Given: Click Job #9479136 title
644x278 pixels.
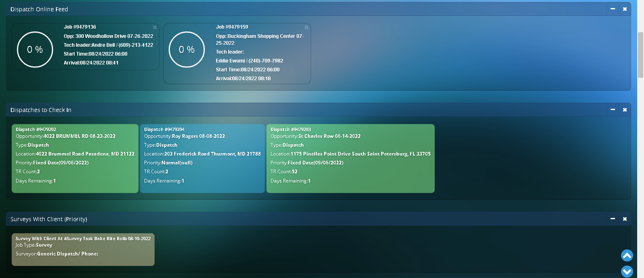Looking at the screenshot, I should 80,27.
